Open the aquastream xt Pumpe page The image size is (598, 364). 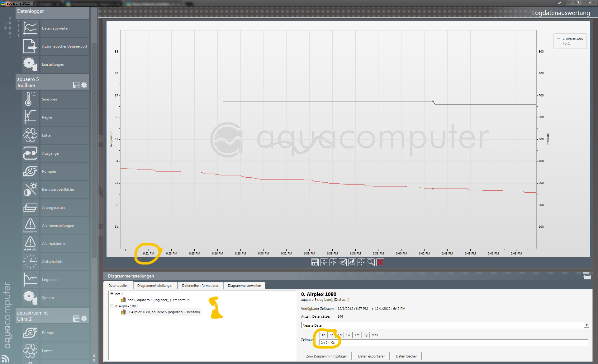tap(55, 333)
